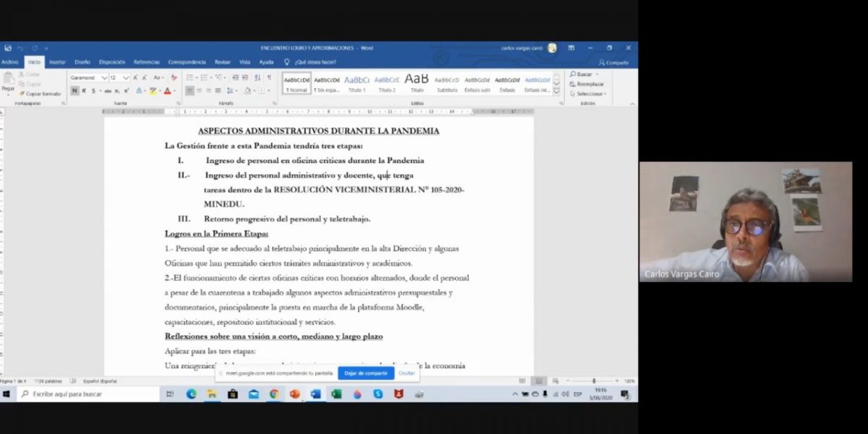
Task: Apply text effects icon
Action: 140,90
